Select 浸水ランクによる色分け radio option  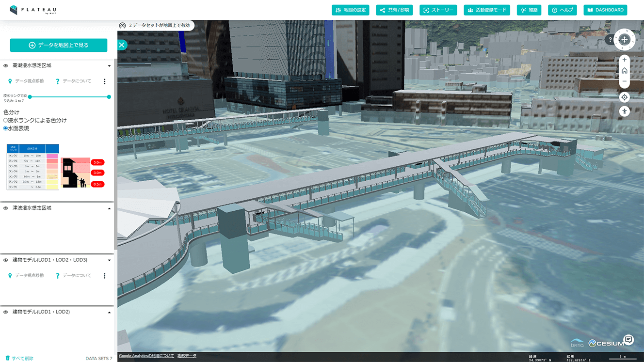(x=6, y=120)
